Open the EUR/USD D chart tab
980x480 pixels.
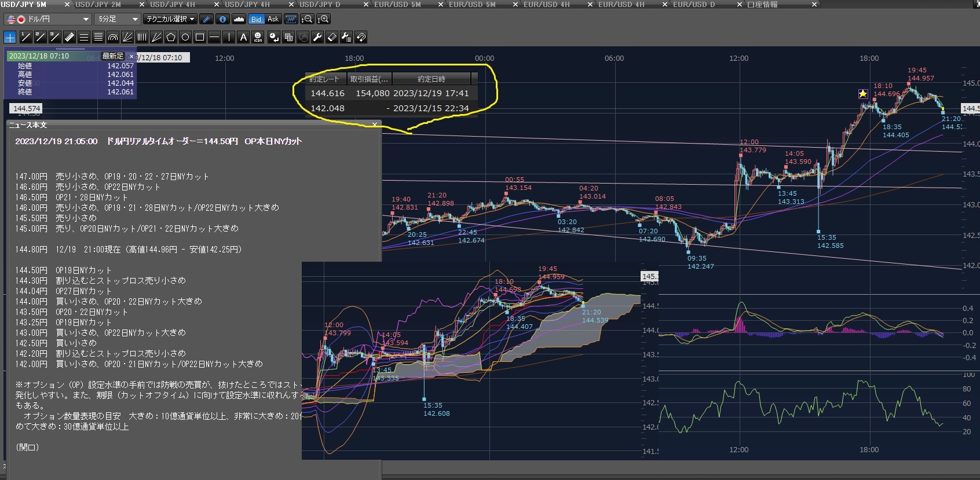[694, 5]
